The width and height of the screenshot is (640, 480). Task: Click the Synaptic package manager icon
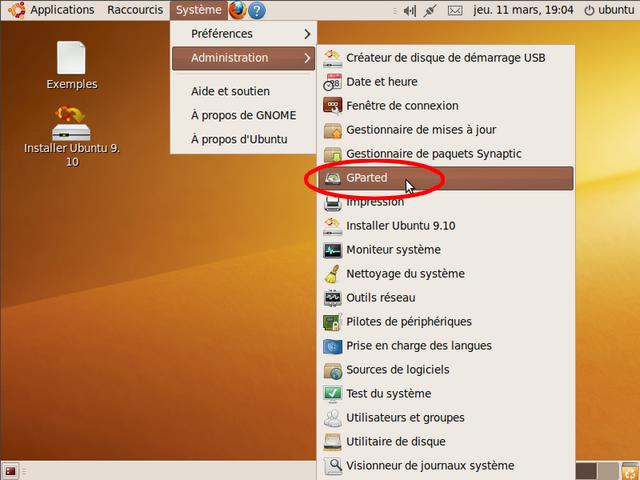coord(333,154)
